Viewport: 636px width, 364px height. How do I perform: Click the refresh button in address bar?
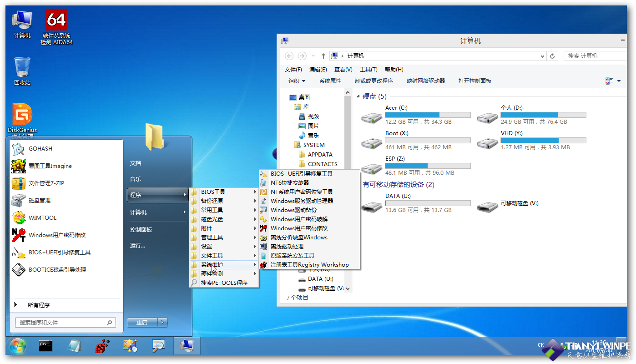coord(552,56)
